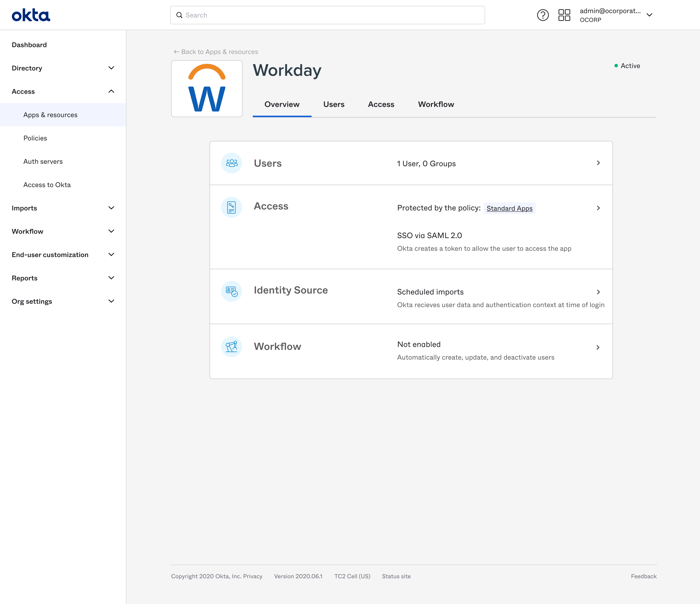Switch to the Users tab of Workday

point(334,104)
